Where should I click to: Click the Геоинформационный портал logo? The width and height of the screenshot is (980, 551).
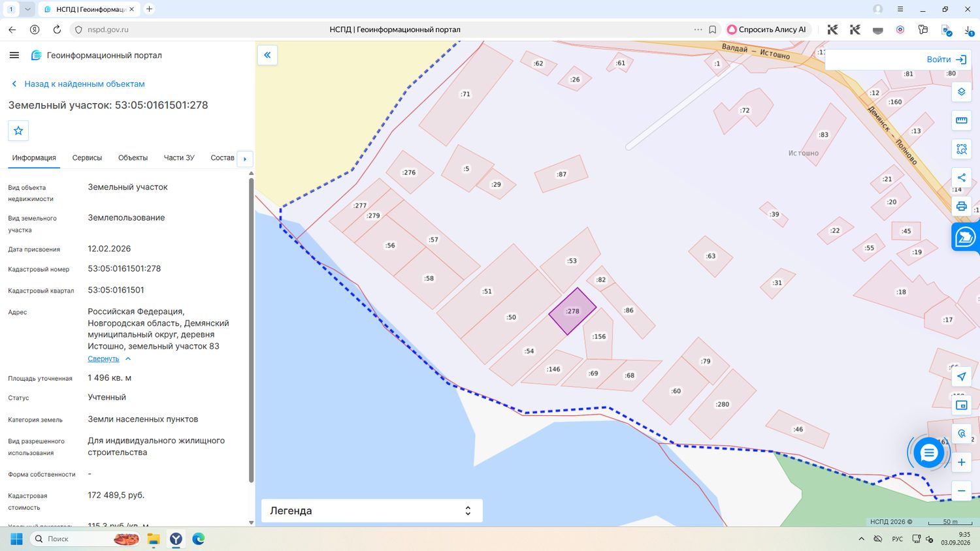[x=97, y=55]
